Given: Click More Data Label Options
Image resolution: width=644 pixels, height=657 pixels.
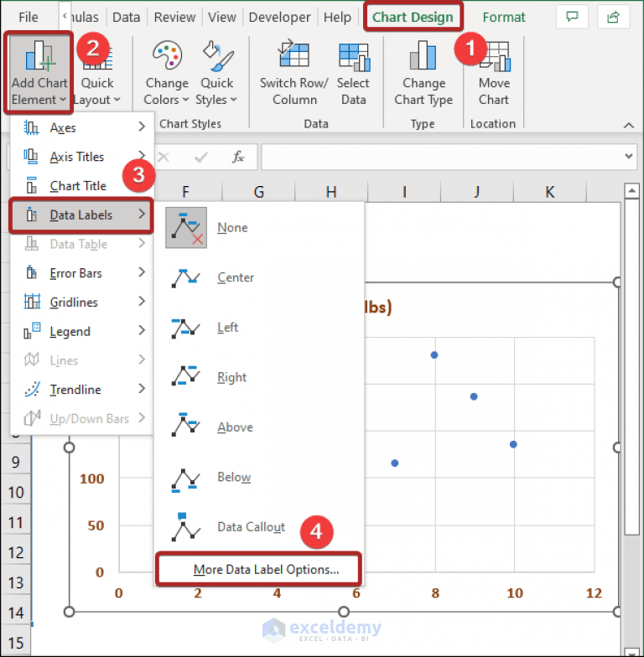Looking at the screenshot, I should 258,569.
